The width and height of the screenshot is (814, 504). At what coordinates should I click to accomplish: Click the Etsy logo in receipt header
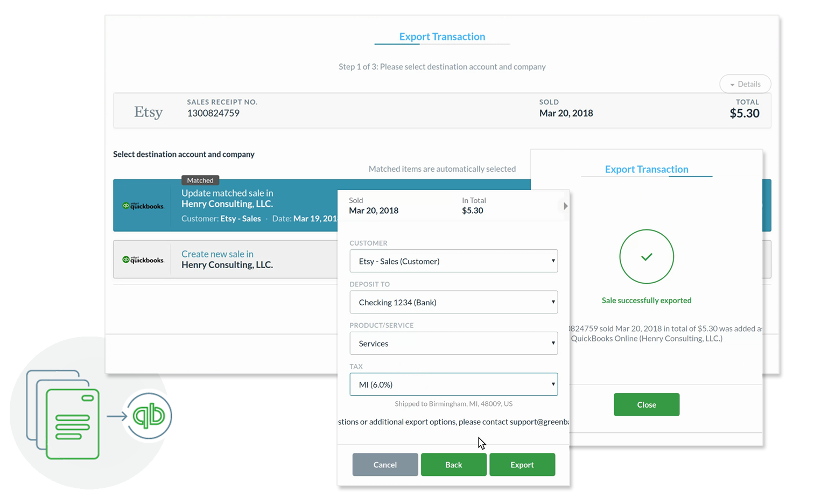point(148,112)
